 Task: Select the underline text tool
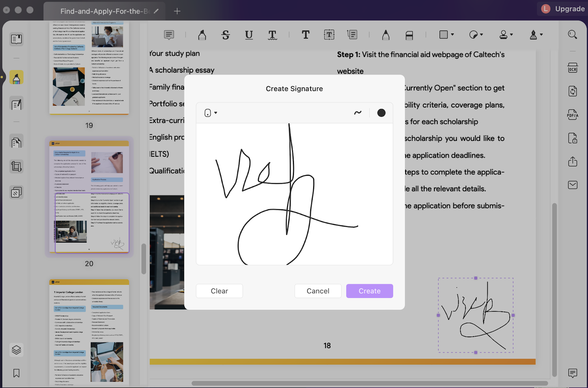click(249, 35)
